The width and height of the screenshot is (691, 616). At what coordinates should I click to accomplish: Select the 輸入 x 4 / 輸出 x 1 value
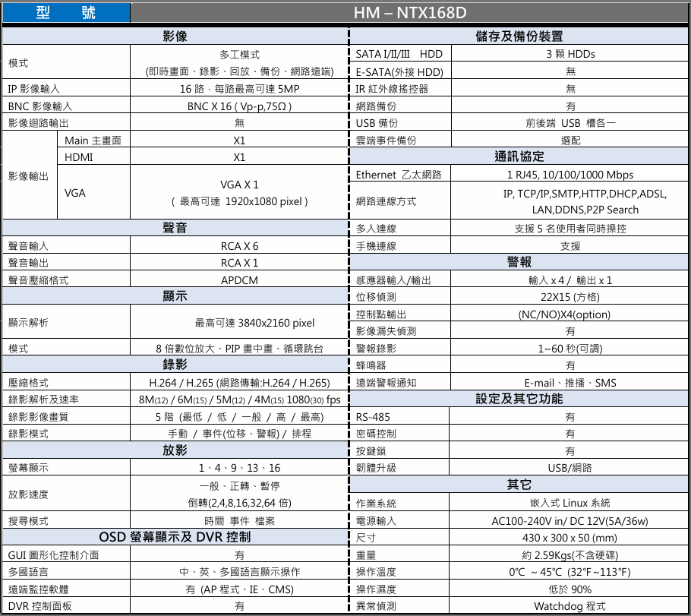[570, 280]
